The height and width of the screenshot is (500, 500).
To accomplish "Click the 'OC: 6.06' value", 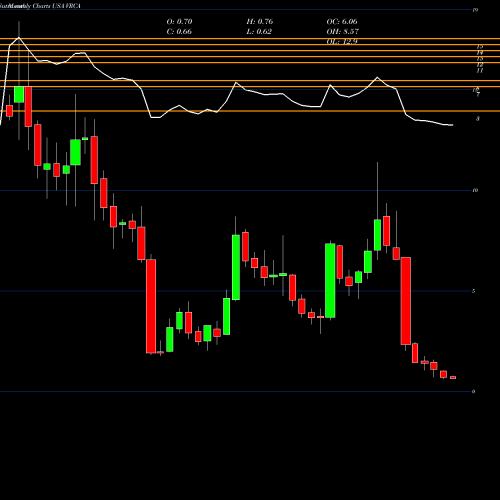I will coord(342,22).
